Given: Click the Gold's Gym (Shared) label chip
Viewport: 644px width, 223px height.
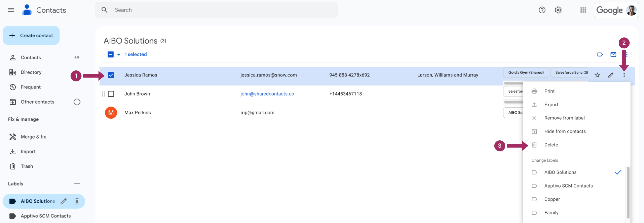Looking at the screenshot, I should tap(526, 73).
